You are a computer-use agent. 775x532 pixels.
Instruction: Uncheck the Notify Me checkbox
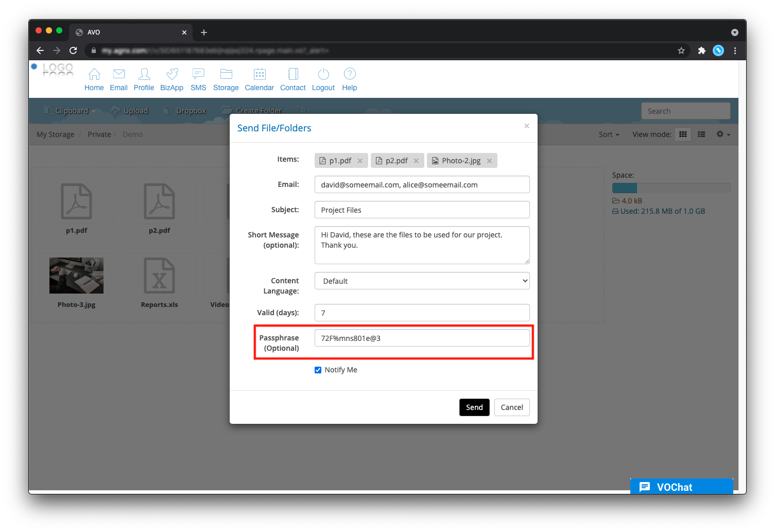(318, 370)
